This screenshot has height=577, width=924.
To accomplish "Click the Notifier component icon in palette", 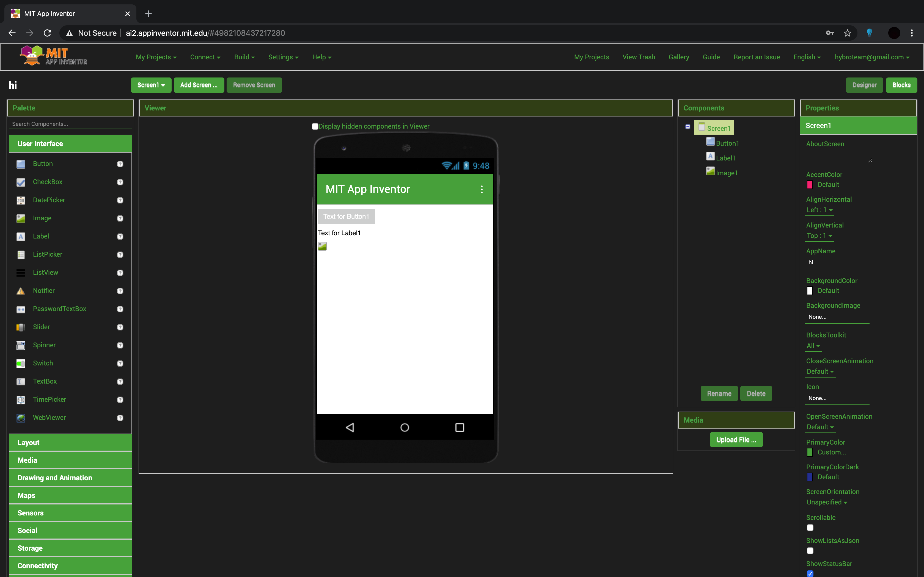I will point(21,290).
